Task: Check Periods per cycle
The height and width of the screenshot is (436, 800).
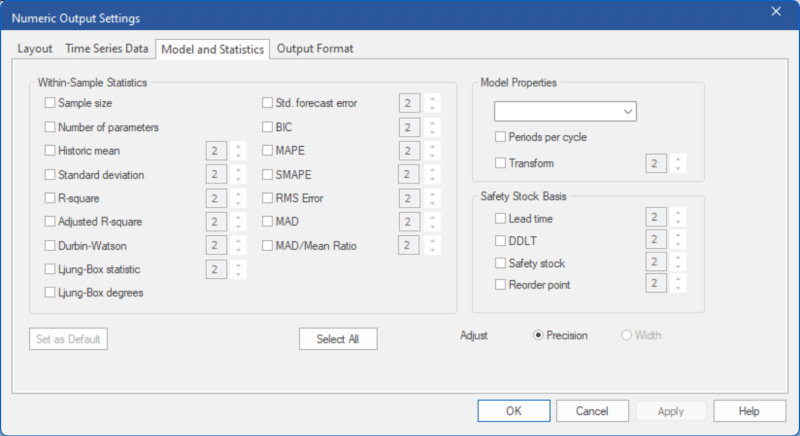Action: coord(501,137)
